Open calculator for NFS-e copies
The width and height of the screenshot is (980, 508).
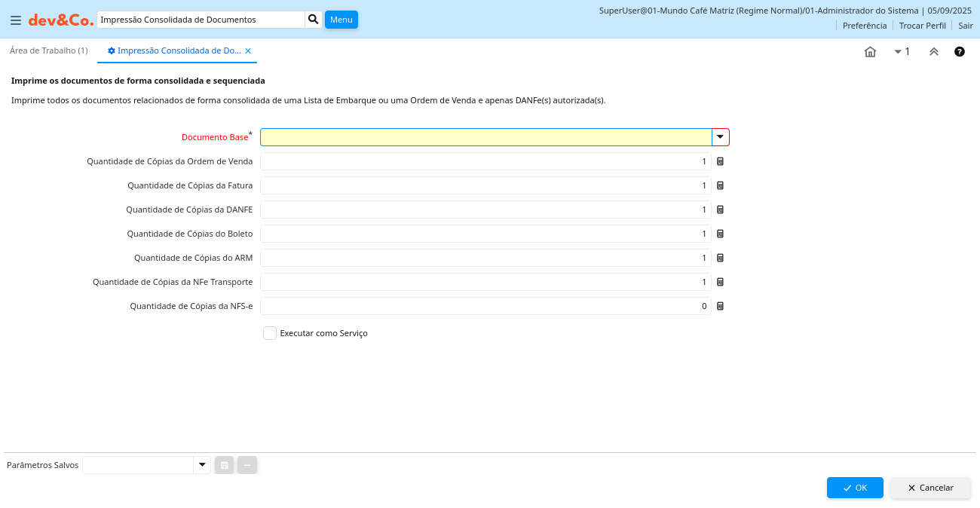pyautogui.click(x=720, y=306)
